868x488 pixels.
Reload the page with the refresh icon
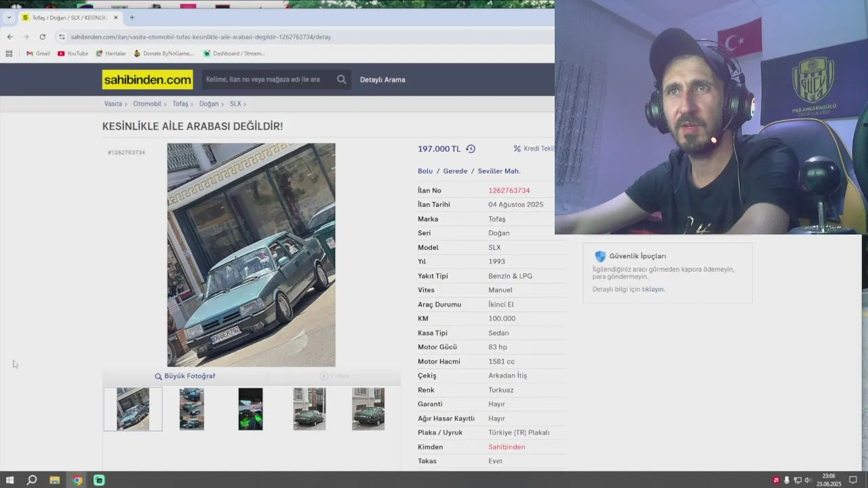[x=42, y=37]
